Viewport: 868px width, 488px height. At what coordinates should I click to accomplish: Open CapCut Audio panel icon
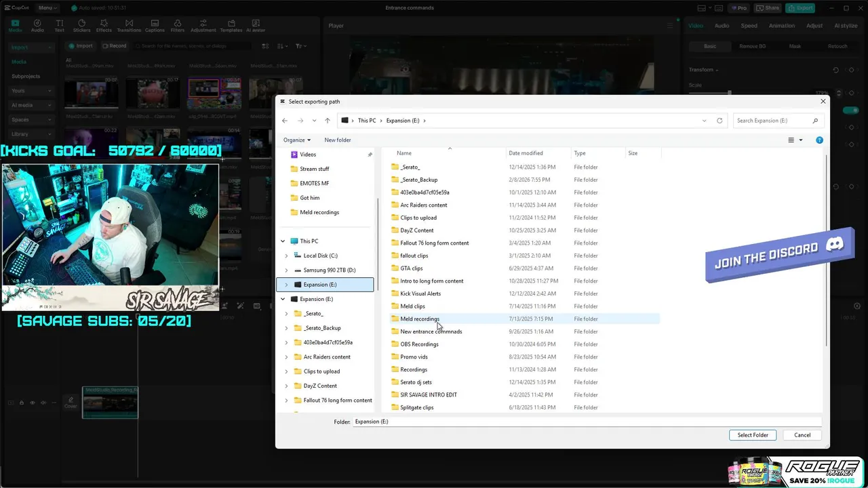[37, 26]
